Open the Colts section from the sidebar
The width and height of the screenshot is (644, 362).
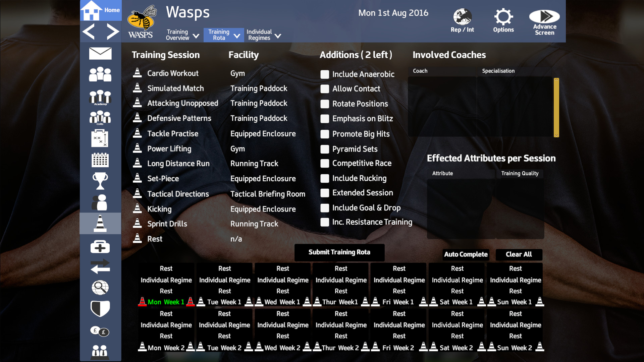coord(100,117)
